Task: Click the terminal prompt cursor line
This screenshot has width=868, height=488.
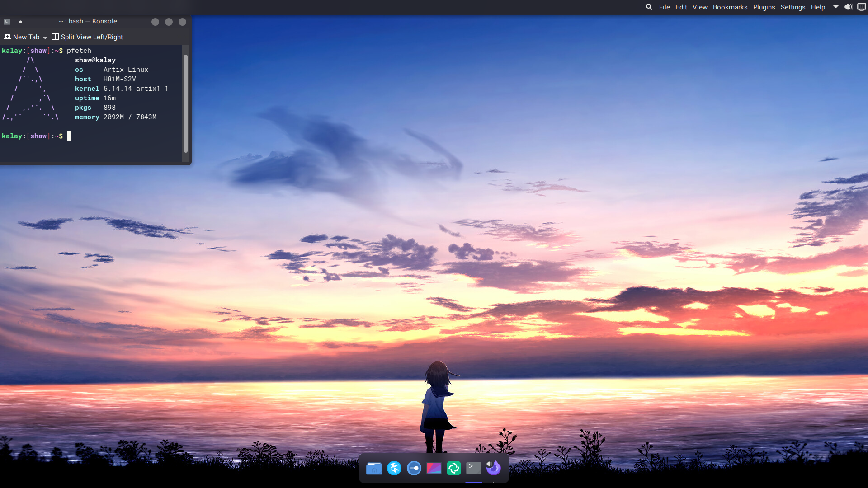Action: [69, 136]
